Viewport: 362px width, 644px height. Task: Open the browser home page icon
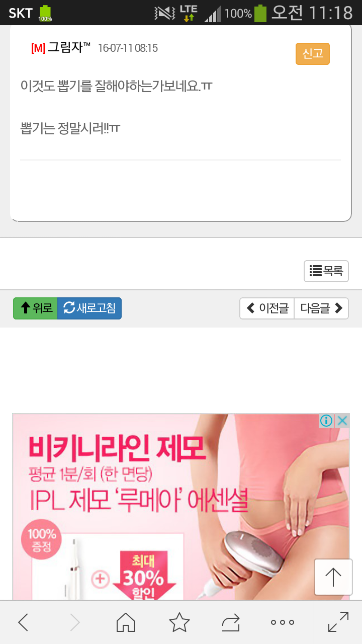126,622
